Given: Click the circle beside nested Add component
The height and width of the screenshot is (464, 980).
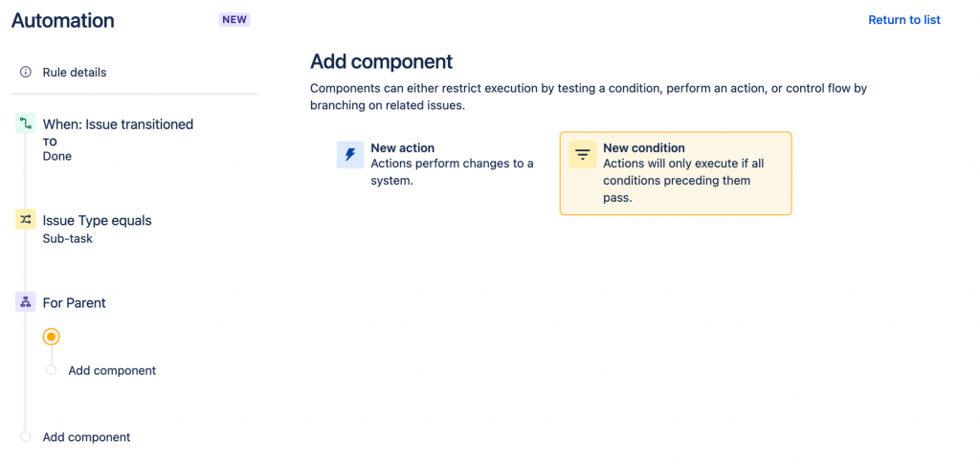Looking at the screenshot, I should point(52,370).
